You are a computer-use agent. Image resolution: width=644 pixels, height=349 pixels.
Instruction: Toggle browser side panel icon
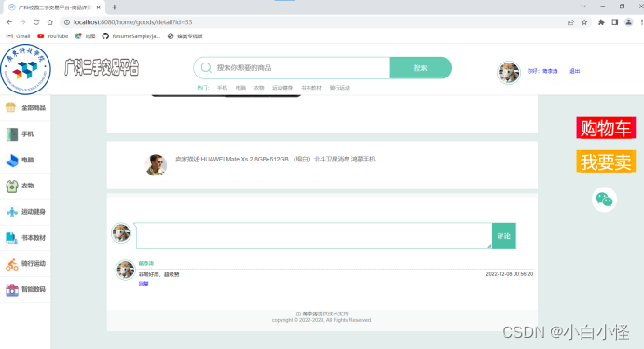(x=615, y=22)
